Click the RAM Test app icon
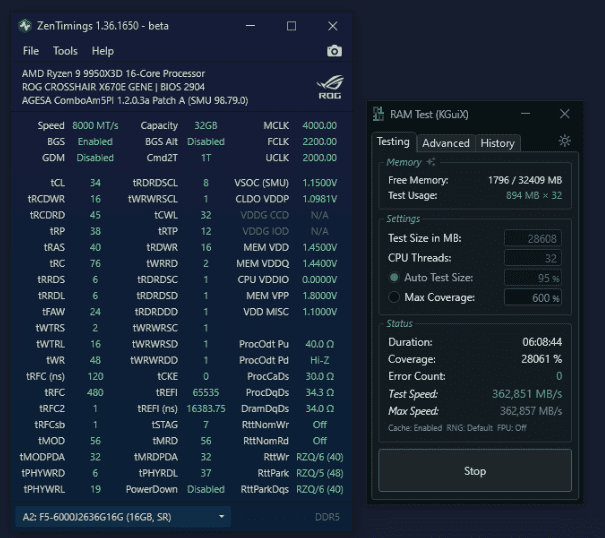This screenshot has height=538, width=605. click(378, 114)
